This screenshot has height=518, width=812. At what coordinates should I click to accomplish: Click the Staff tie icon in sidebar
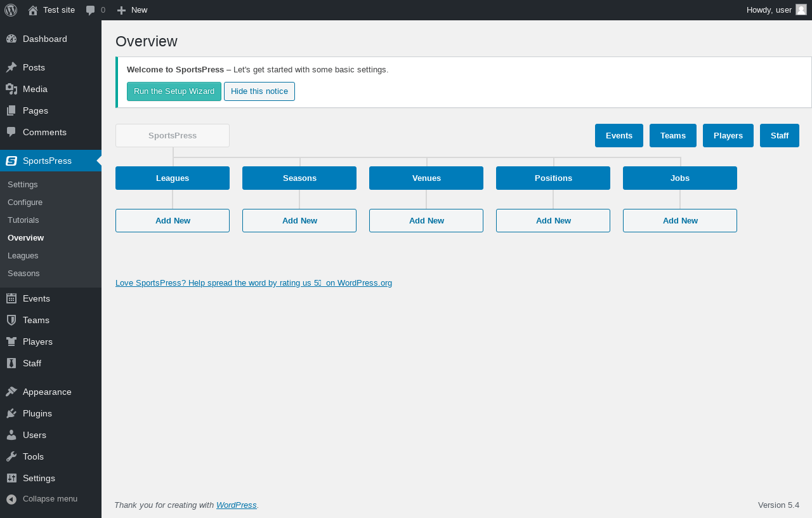pyautogui.click(x=11, y=363)
